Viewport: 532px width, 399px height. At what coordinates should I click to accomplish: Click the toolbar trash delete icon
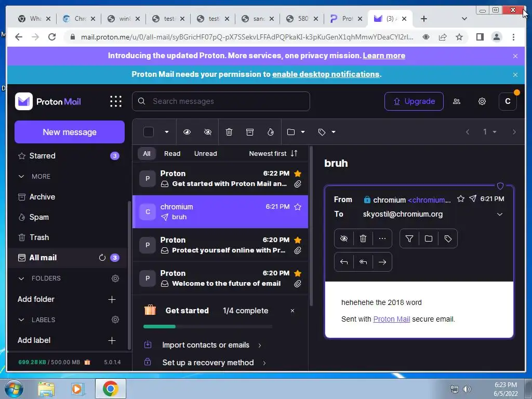(x=229, y=132)
